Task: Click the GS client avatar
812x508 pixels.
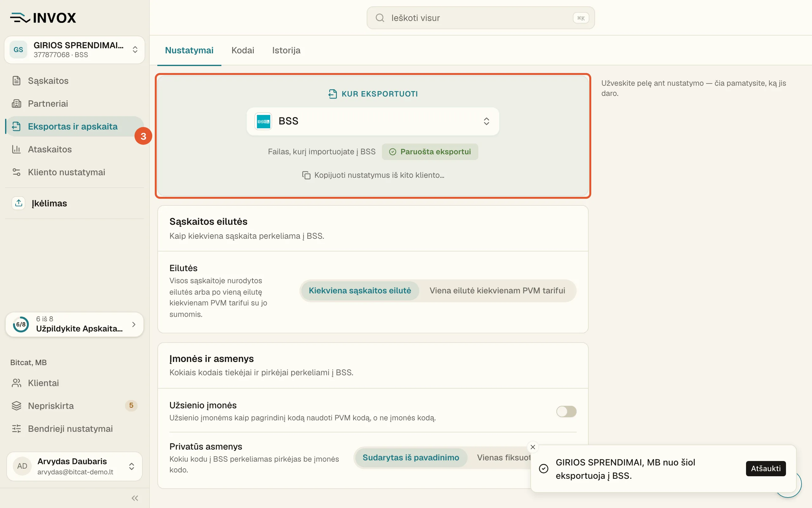Action: point(18,50)
